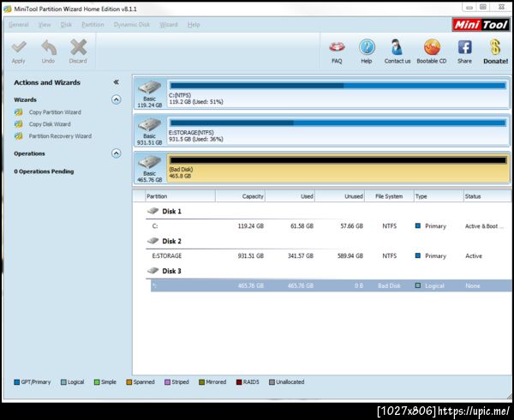
Task: Click the 589.94 GB unused value
Action: tap(350, 255)
